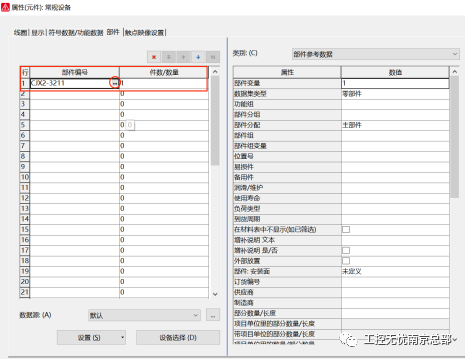The image size is (466, 360).
Task: Click the 部件: 安装面 value 未定义
Action: point(395,271)
